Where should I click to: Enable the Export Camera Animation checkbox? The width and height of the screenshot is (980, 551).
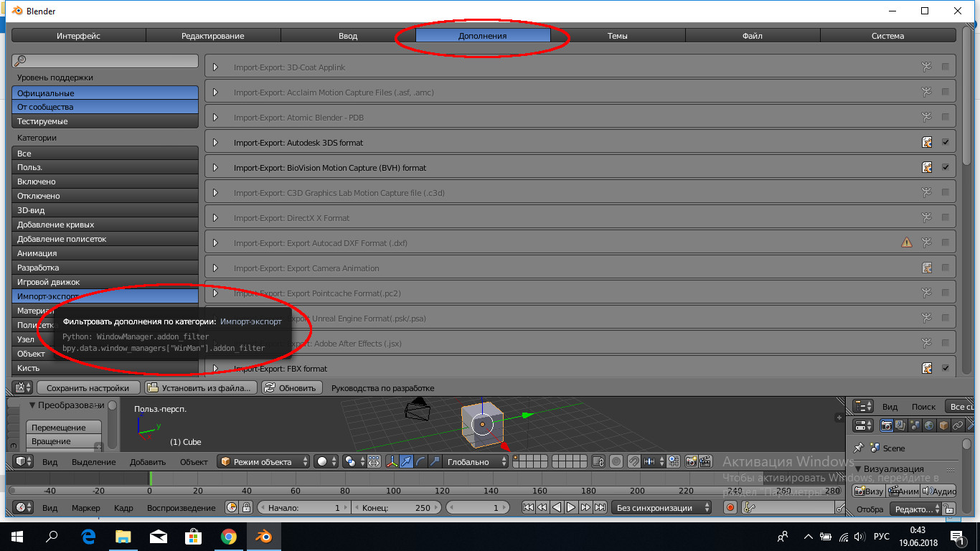coord(946,268)
